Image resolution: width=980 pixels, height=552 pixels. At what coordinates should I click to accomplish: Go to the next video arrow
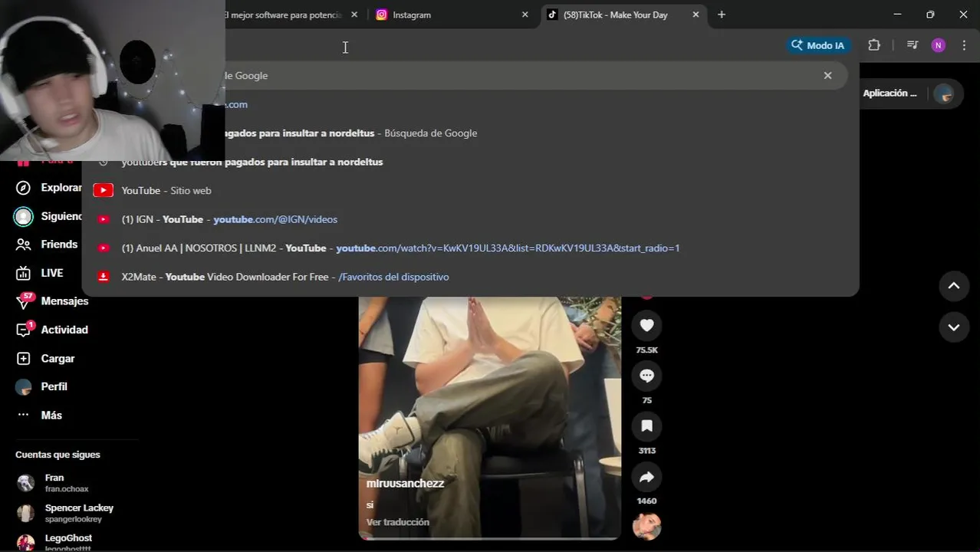pyautogui.click(x=954, y=327)
